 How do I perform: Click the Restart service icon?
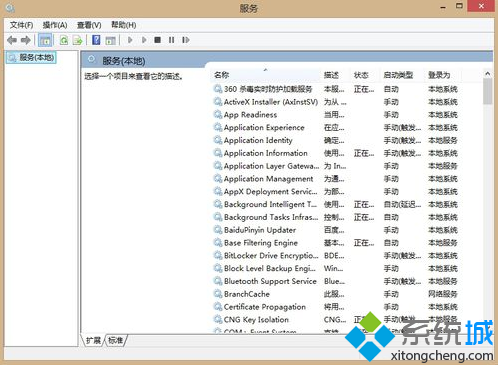pyautogui.click(x=186, y=40)
